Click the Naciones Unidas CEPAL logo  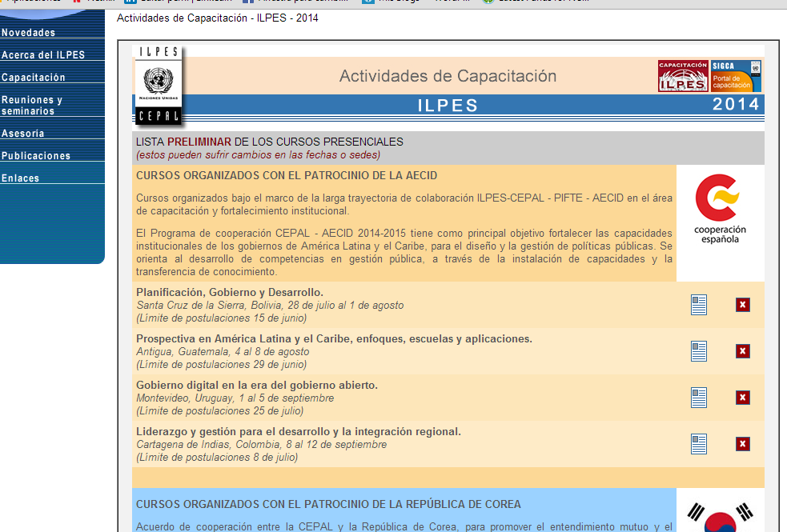158,86
